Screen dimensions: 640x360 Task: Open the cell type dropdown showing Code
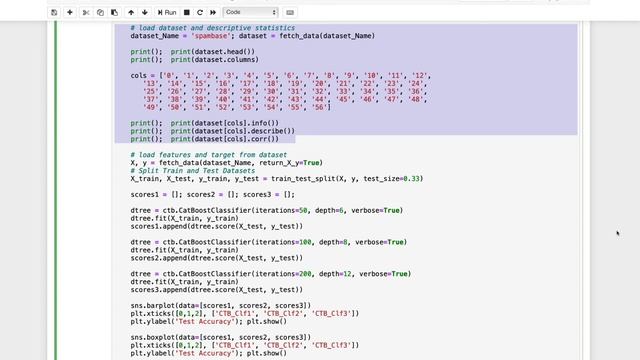251,12
